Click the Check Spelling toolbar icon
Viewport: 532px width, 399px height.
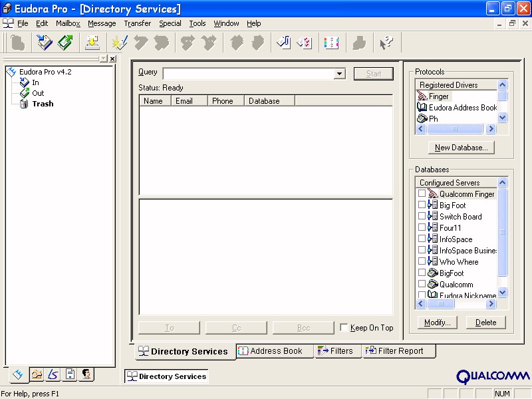[x=305, y=43]
